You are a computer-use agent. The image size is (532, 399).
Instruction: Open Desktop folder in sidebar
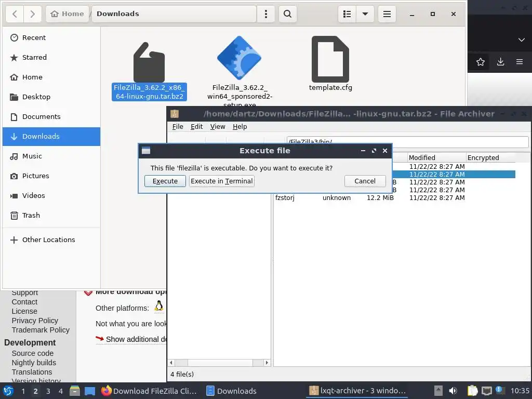click(51, 97)
